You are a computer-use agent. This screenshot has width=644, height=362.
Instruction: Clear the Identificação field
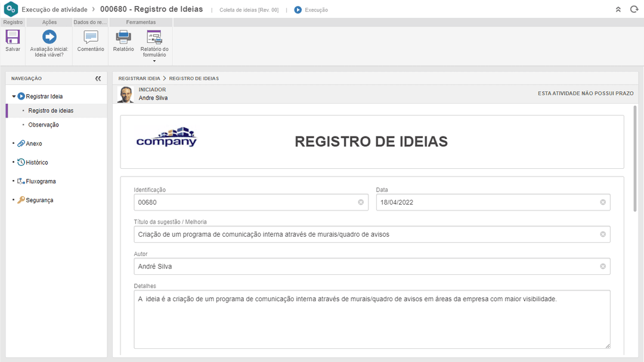click(361, 202)
